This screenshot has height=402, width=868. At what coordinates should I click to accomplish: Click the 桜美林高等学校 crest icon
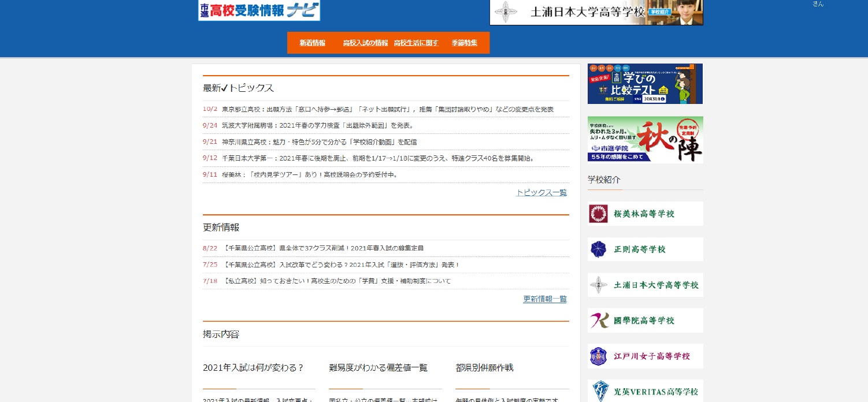[598, 214]
